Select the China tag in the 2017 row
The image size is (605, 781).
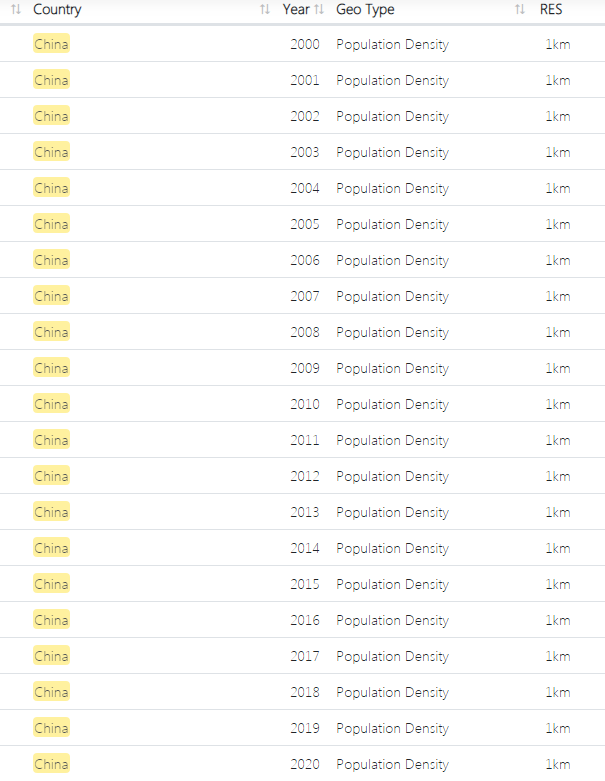point(51,656)
